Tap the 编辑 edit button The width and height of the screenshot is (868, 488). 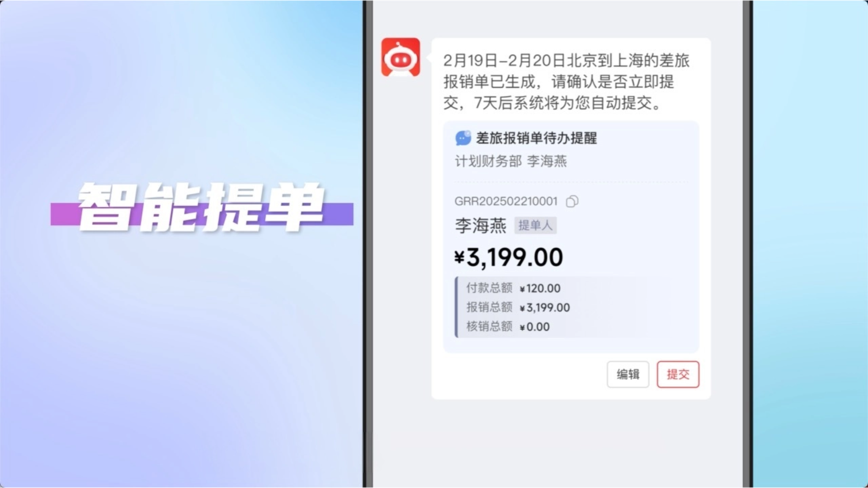pyautogui.click(x=628, y=374)
